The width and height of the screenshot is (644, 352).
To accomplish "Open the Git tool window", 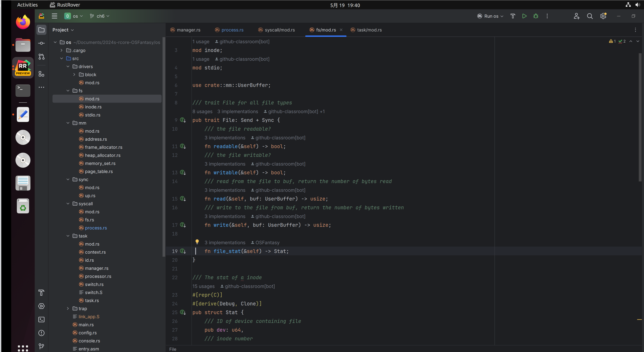I will click(x=41, y=346).
